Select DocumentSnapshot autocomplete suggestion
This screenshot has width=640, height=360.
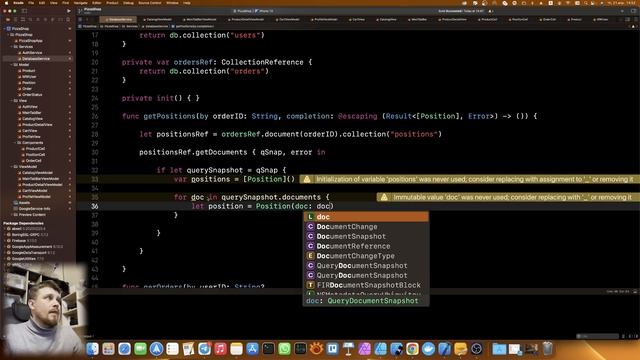366,236
